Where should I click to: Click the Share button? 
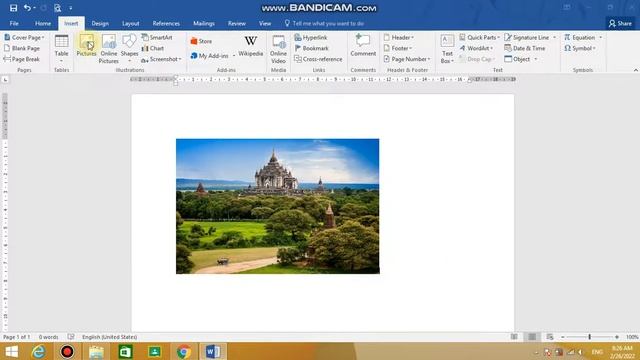[620, 23]
